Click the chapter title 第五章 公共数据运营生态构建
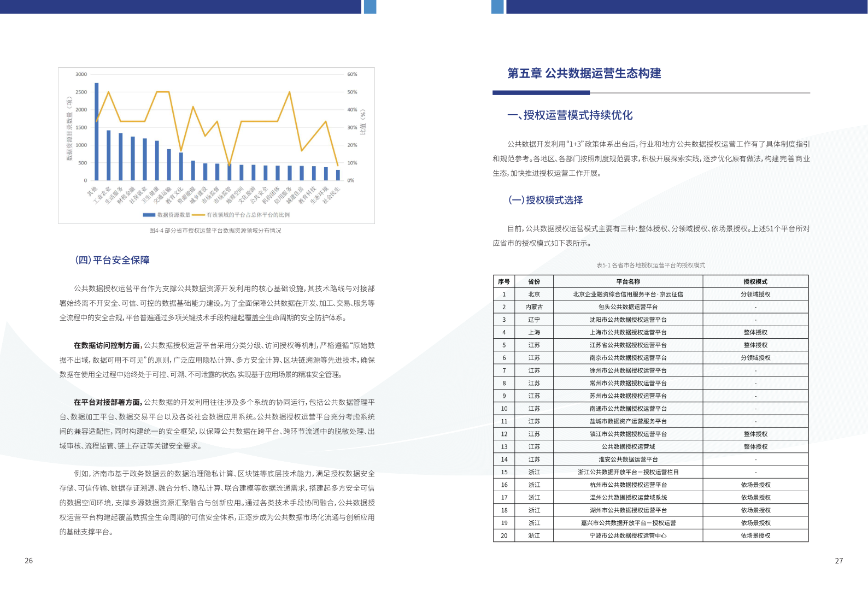The height and width of the screenshot is (589, 868). coord(584,73)
